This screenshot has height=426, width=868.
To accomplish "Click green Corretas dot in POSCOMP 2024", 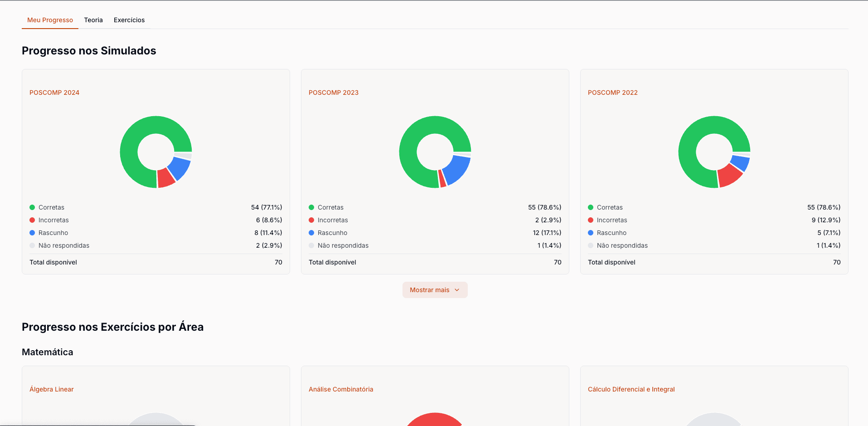I will point(32,207).
